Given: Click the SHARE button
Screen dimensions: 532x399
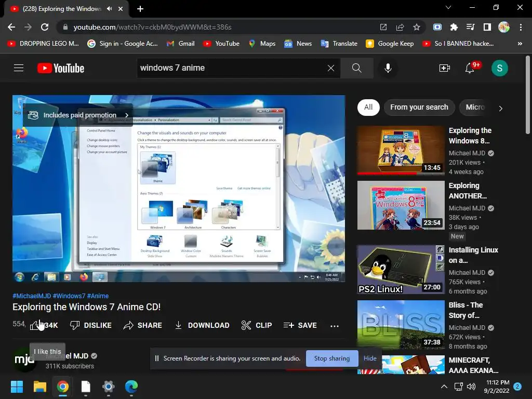Looking at the screenshot, I should (x=142, y=325).
